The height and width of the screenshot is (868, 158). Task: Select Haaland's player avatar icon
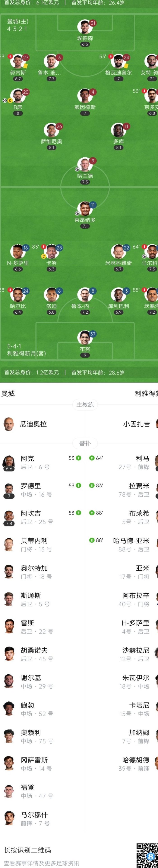[84, 165]
